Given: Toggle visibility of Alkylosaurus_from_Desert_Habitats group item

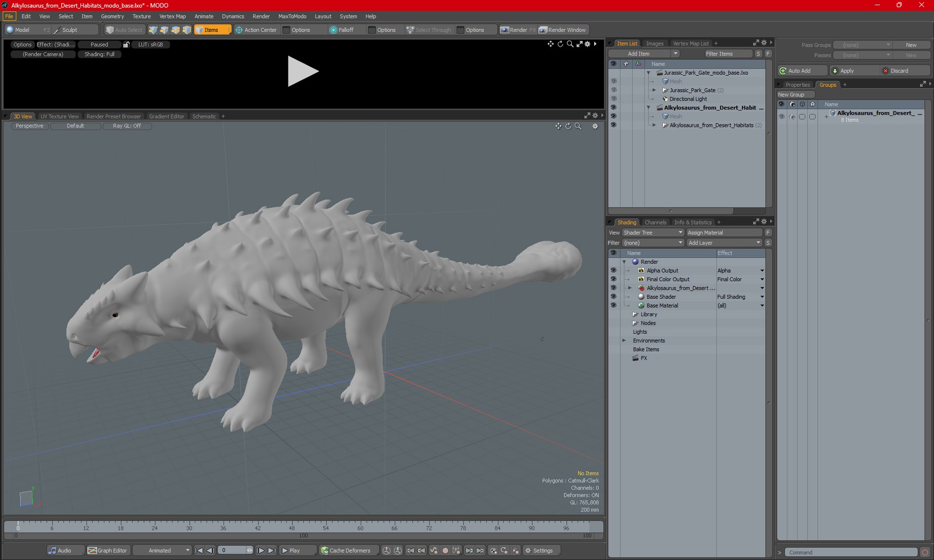Looking at the screenshot, I should (613, 124).
